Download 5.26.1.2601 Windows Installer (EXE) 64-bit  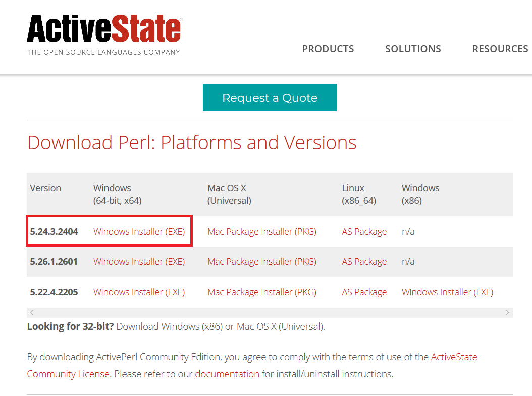point(139,262)
